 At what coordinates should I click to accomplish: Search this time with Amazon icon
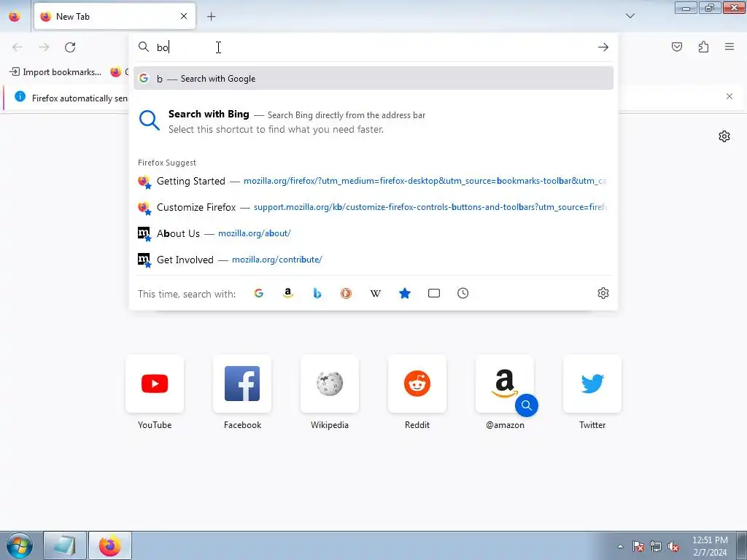(x=287, y=293)
